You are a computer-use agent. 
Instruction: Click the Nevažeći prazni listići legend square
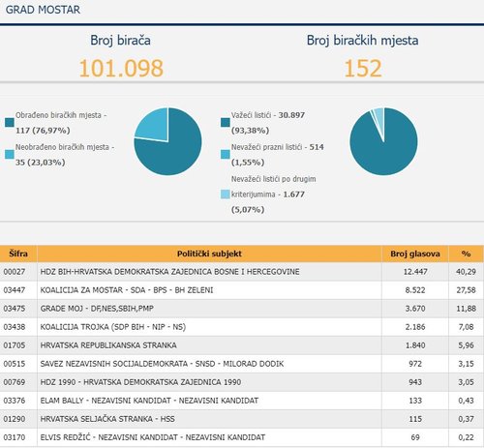[226, 154]
